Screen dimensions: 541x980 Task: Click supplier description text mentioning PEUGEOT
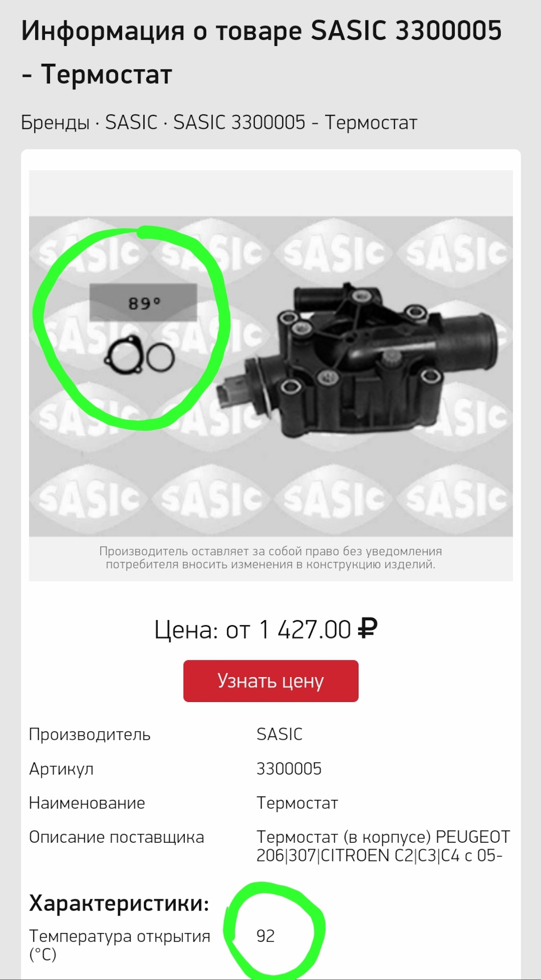click(383, 846)
